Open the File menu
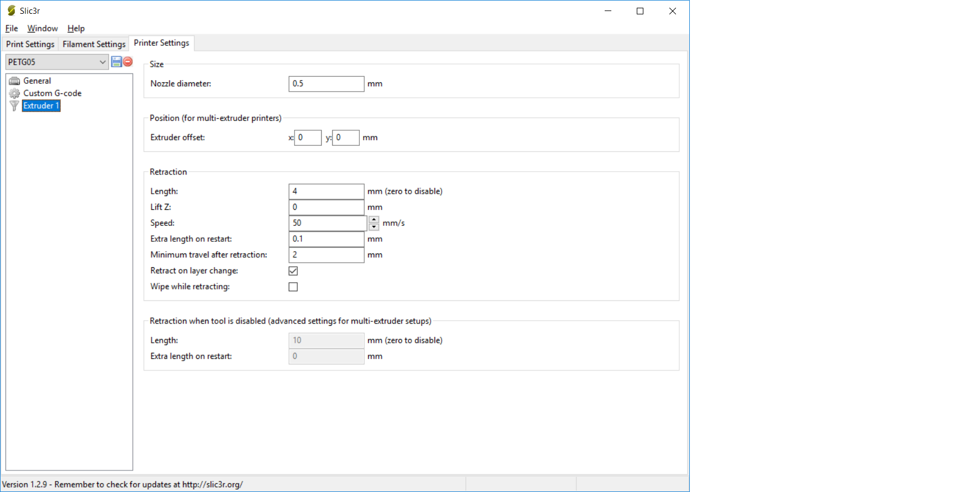 12,29
